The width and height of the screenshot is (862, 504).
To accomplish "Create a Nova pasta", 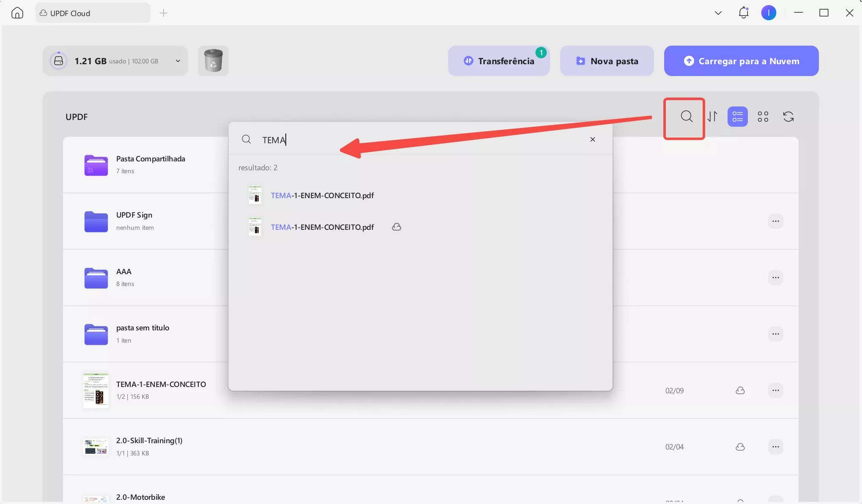I will 607,61.
